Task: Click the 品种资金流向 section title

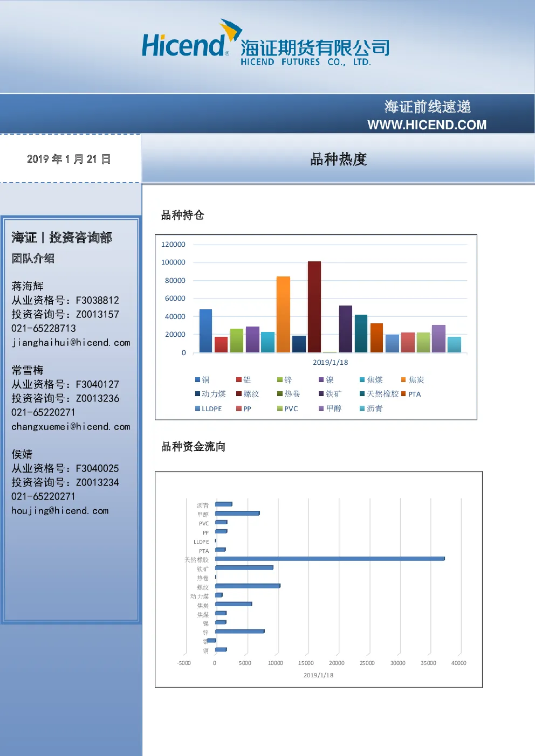Action: pos(193,447)
